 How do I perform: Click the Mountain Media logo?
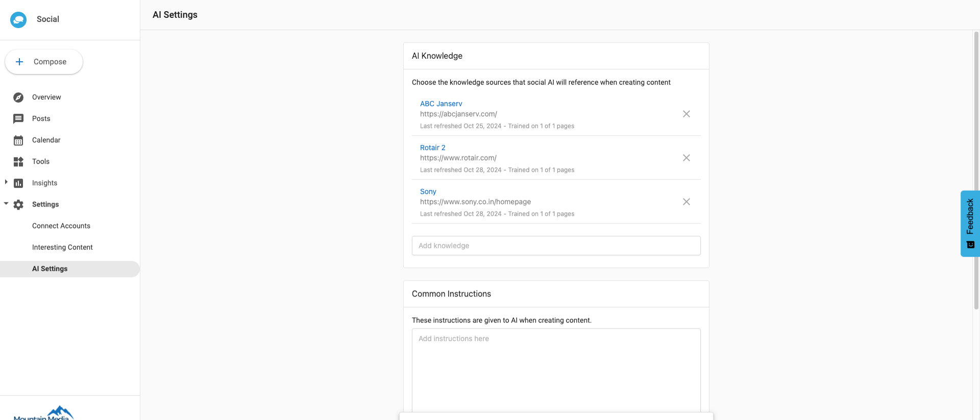[x=44, y=413]
